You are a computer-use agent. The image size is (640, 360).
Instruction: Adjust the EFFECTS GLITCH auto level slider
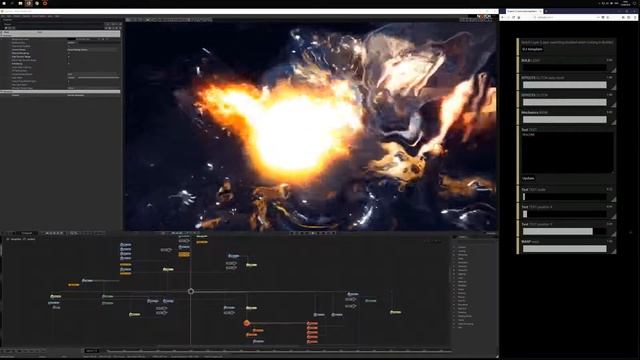click(x=565, y=84)
